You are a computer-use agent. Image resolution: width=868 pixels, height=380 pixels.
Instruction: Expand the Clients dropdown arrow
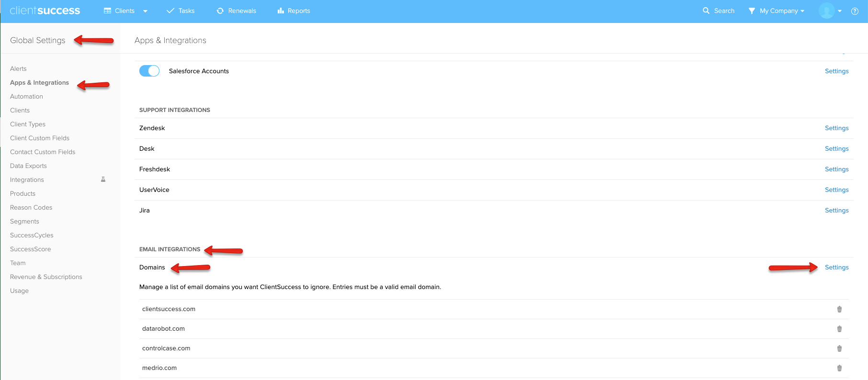pos(145,11)
